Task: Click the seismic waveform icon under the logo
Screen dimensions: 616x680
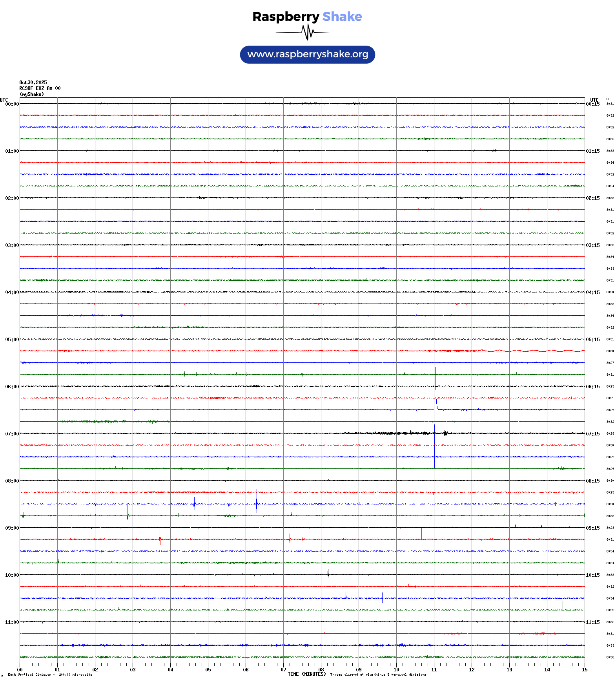Action: (307, 32)
